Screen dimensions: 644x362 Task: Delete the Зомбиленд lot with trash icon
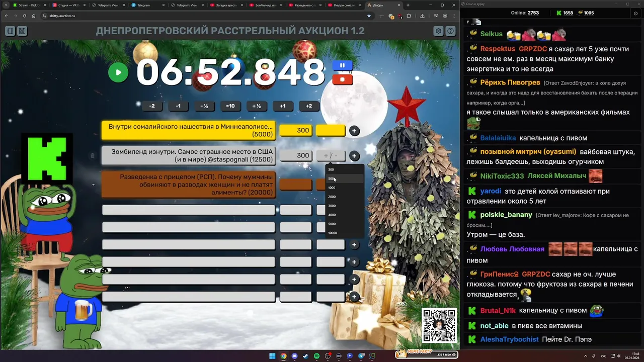[93, 156]
